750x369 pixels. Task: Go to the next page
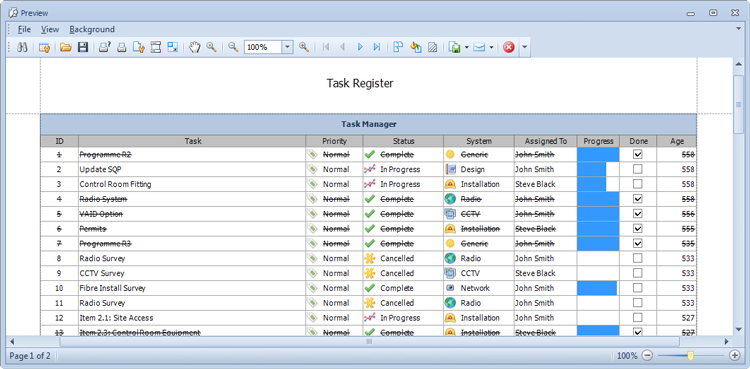pyautogui.click(x=360, y=47)
